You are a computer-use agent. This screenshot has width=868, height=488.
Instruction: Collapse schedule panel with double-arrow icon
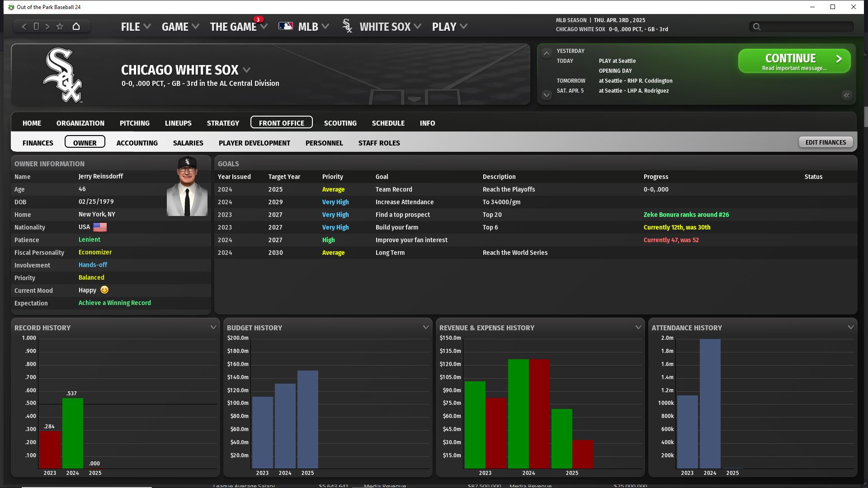click(846, 95)
